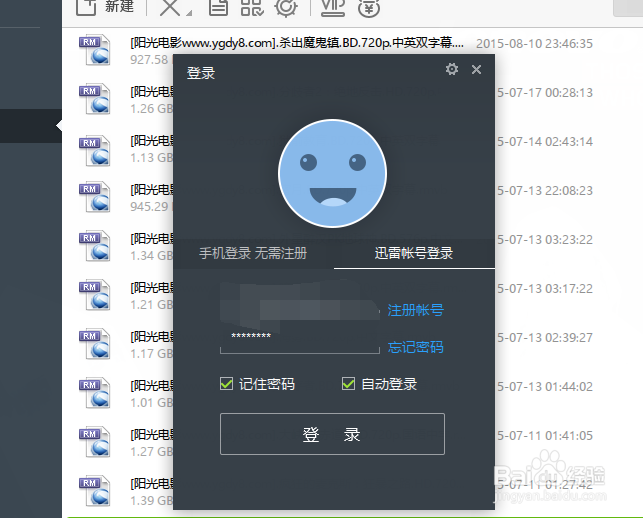643x518 pixels.
Task: Click the document page toolbar icon
Action: point(218,7)
